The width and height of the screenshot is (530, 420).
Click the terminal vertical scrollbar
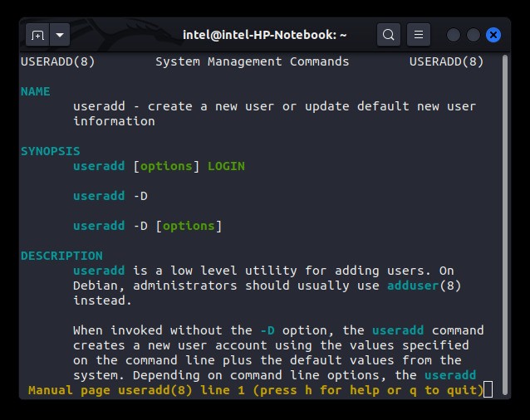click(x=505, y=224)
